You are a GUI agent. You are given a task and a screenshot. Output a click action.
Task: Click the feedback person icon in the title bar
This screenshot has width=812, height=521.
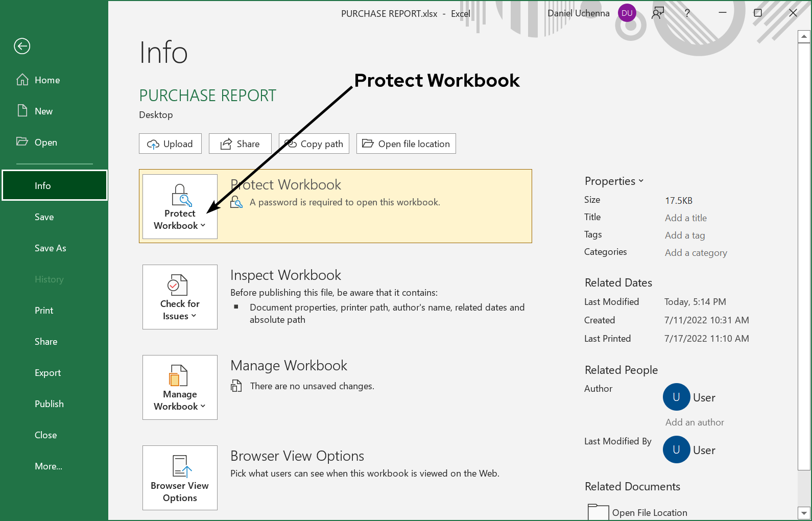pyautogui.click(x=658, y=13)
